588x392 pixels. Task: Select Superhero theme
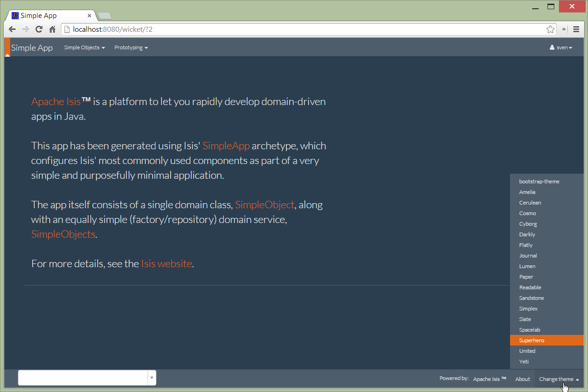(x=532, y=340)
